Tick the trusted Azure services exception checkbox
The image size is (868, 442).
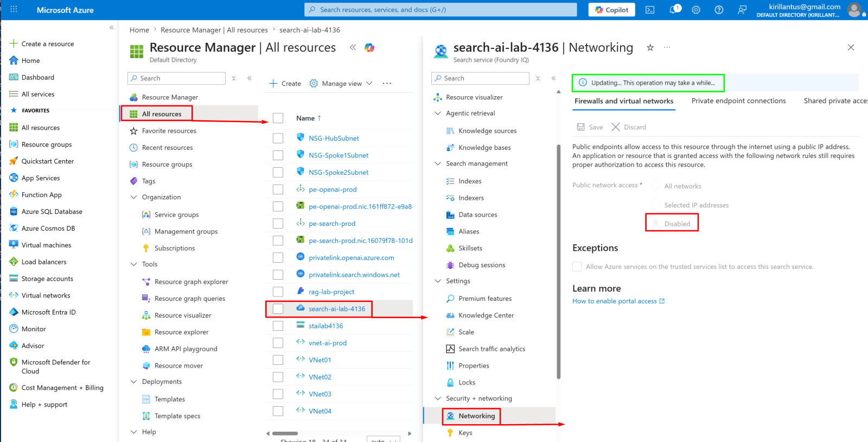click(577, 267)
